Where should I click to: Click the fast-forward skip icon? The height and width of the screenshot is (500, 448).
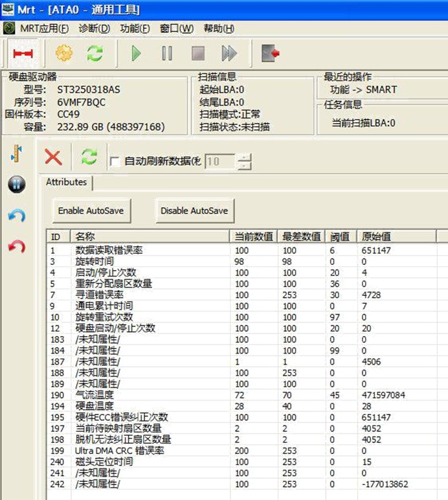[229, 53]
